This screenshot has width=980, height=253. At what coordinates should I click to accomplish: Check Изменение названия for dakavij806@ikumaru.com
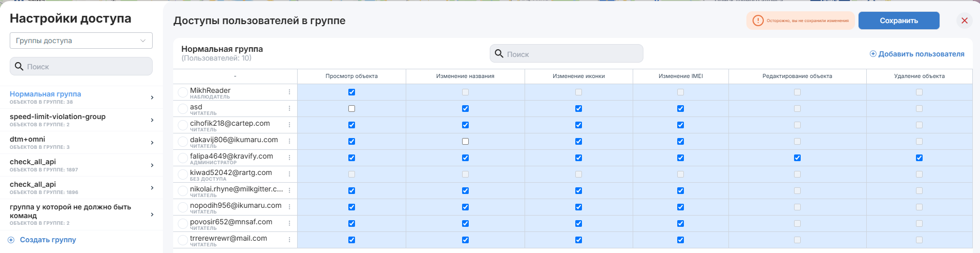point(465,142)
